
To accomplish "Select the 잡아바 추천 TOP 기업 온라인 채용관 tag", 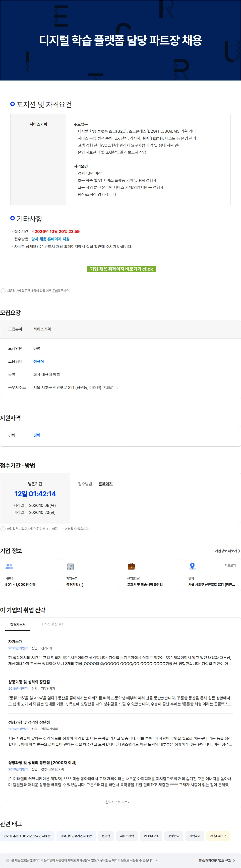I will 27,836.
